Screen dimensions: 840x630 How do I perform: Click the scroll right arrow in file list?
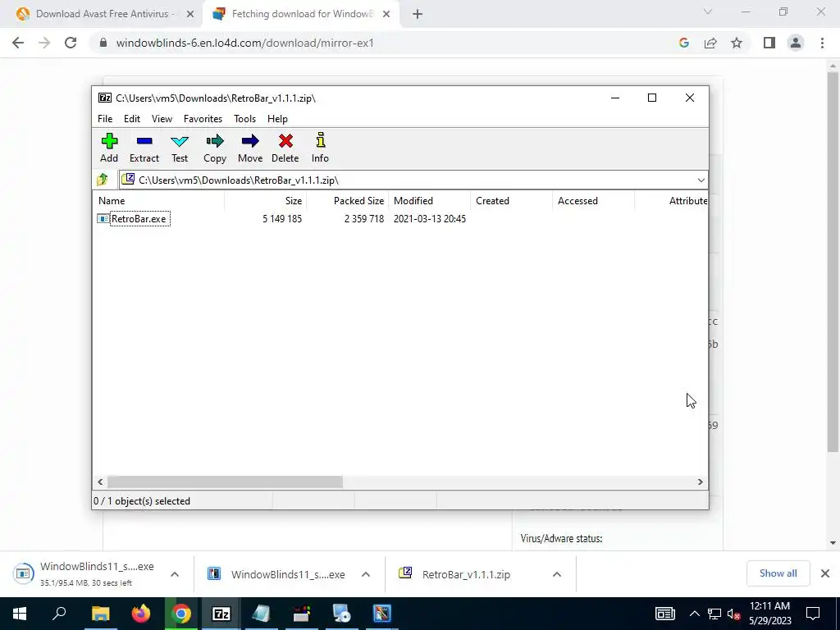(x=701, y=482)
